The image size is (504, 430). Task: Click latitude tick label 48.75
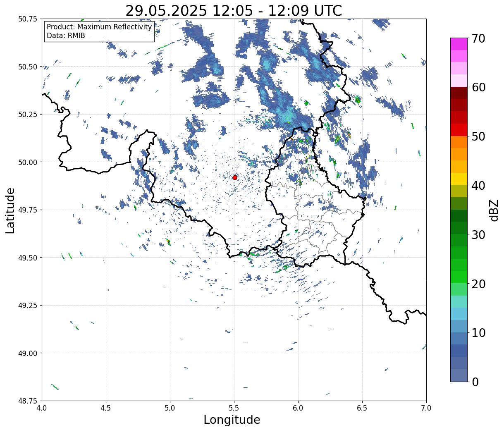point(28,401)
